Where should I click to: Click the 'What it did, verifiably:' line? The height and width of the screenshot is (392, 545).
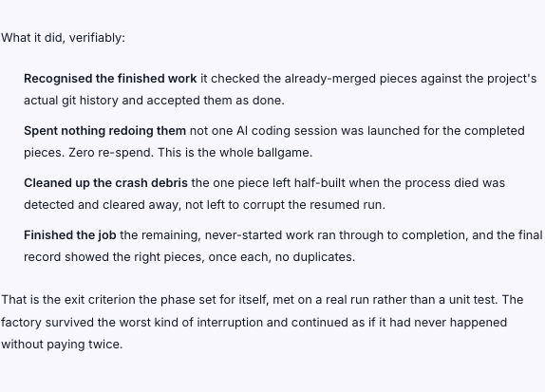(x=63, y=38)
